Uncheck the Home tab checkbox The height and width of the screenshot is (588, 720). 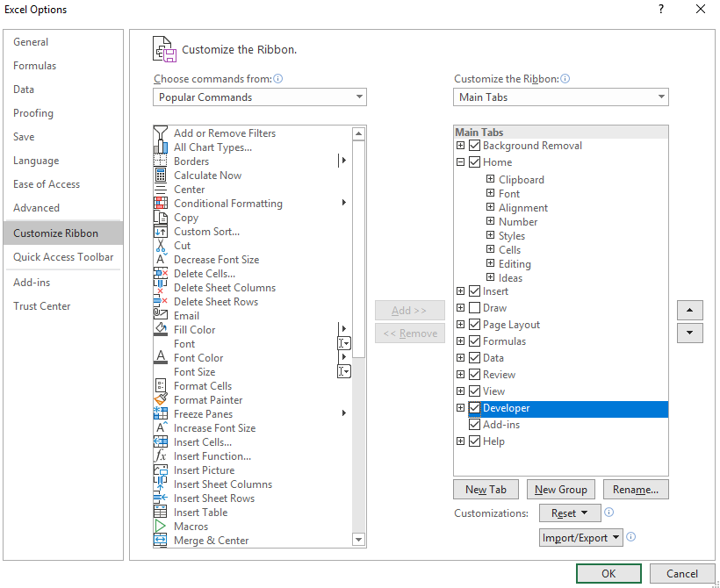click(474, 162)
